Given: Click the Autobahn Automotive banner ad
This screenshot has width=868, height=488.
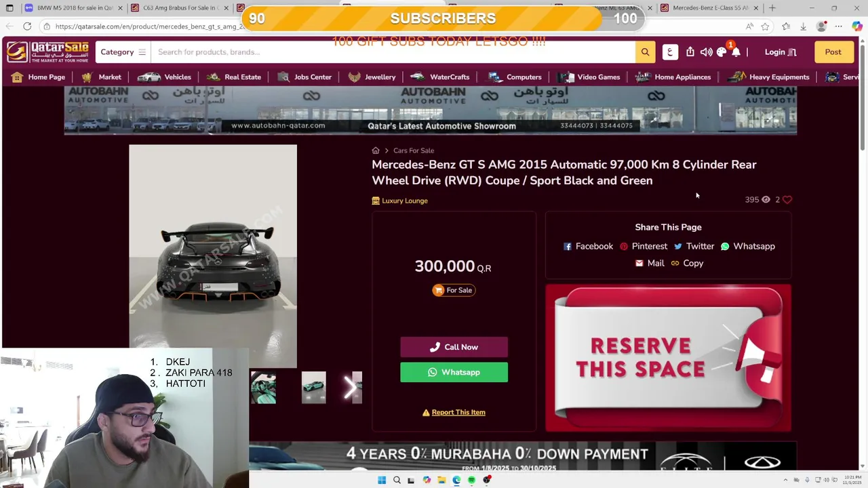Looking at the screenshot, I should [x=430, y=110].
